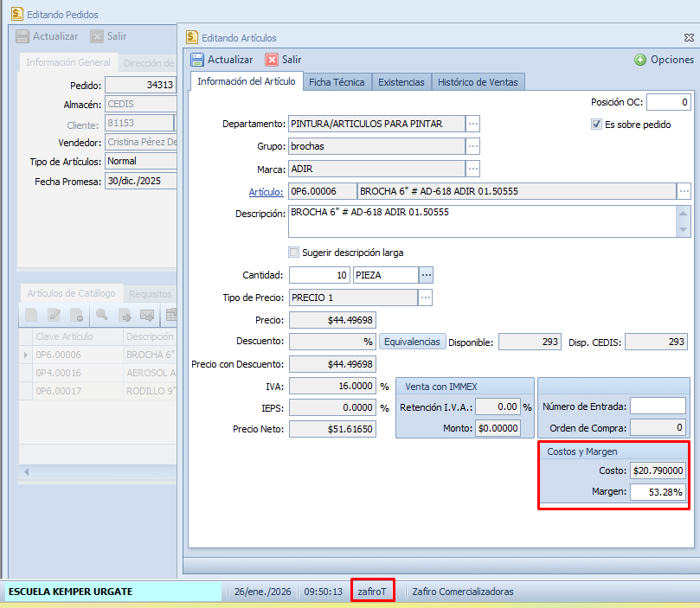Uncheck the Es sobre pedido checkbox
The width and height of the screenshot is (700, 608).
click(x=596, y=124)
